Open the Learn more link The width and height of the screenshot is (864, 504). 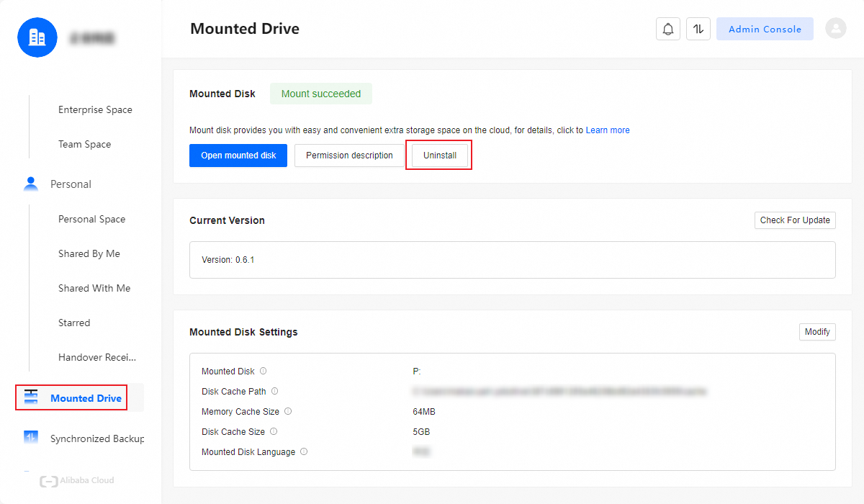pos(607,130)
